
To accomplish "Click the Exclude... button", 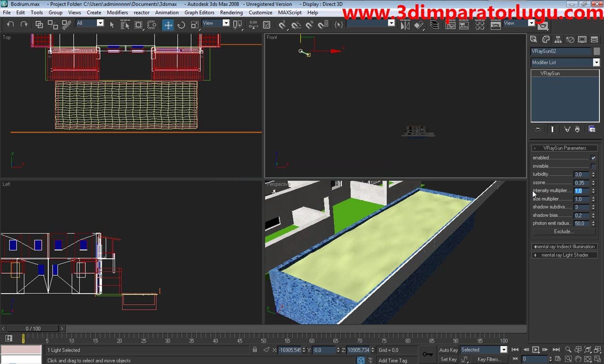I will [563, 232].
